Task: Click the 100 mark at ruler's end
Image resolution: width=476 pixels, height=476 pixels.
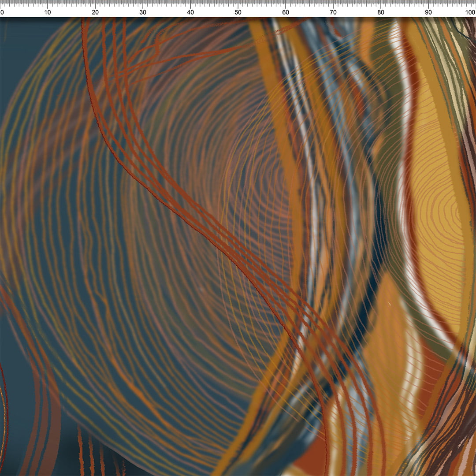Action: (x=470, y=12)
